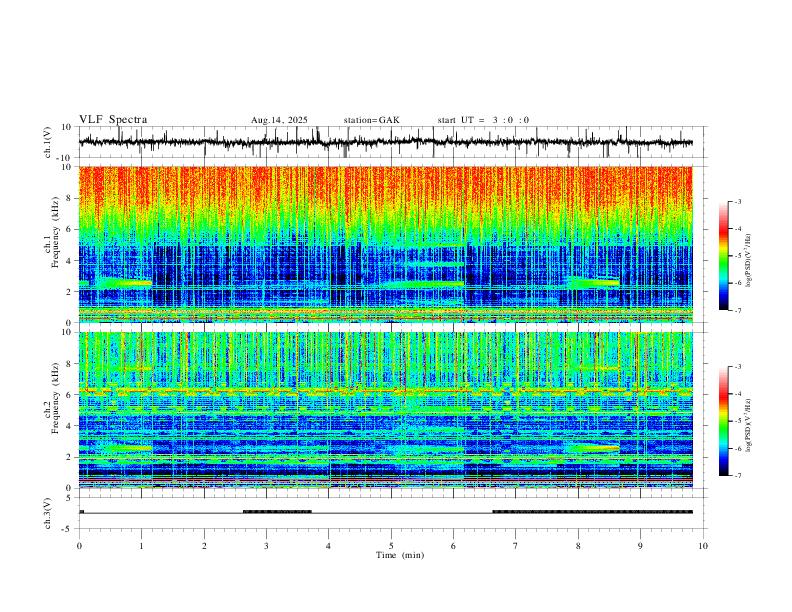The width and height of the screenshot is (792, 612).
Task: Click the "2" kHz tick on ch.2 spectrogram
Action: [70, 457]
